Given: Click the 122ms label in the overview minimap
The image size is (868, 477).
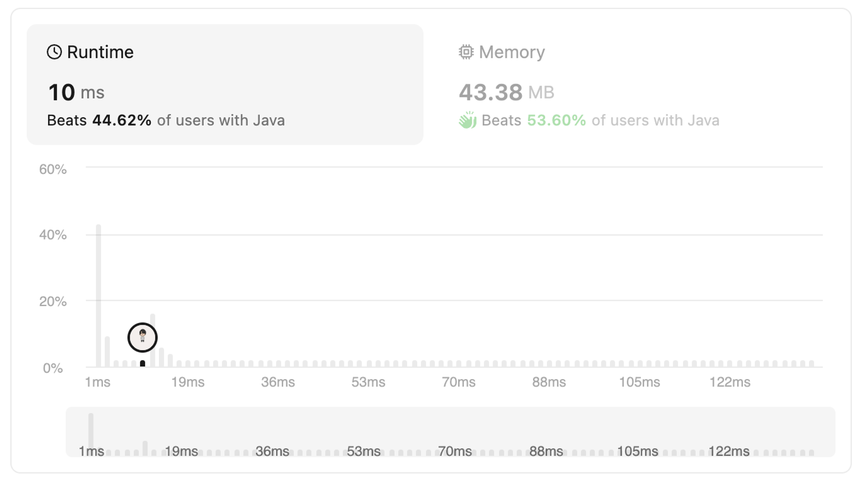Looking at the screenshot, I should [729, 451].
